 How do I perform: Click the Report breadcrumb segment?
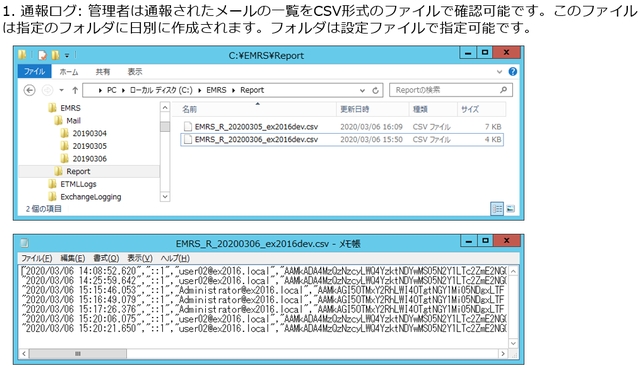pyautogui.click(x=252, y=90)
